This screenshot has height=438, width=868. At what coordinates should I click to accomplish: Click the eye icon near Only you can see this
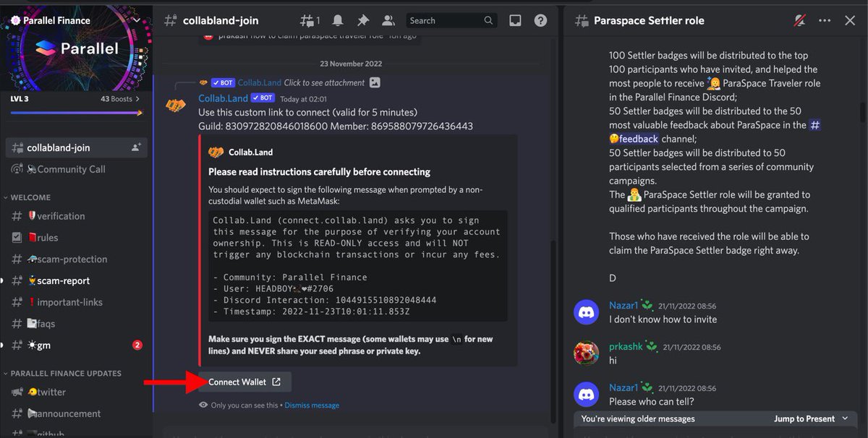pyautogui.click(x=203, y=405)
